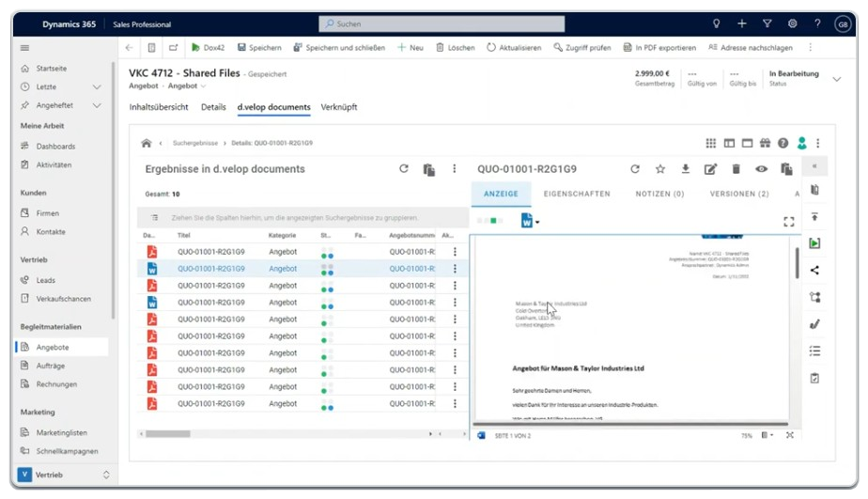The width and height of the screenshot is (868, 499).
Task: Enter fullscreen for the document preview
Action: click(x=789, y=222)
